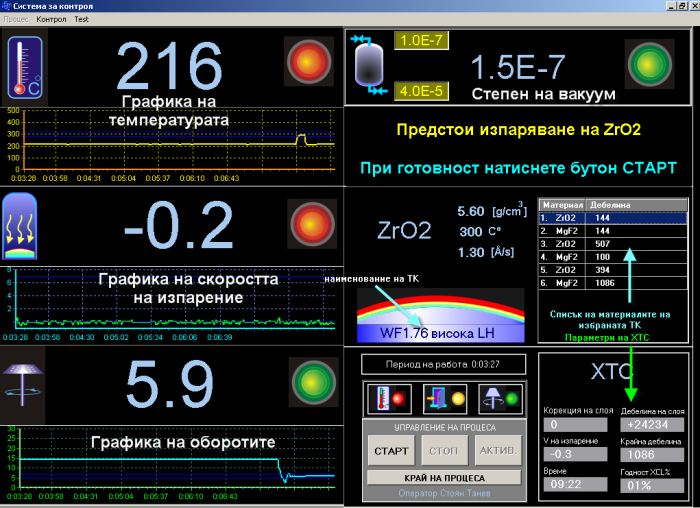700x508 pixels.
Task: Click the thermometer temperature icon
Action: click(x=25, y=67)
